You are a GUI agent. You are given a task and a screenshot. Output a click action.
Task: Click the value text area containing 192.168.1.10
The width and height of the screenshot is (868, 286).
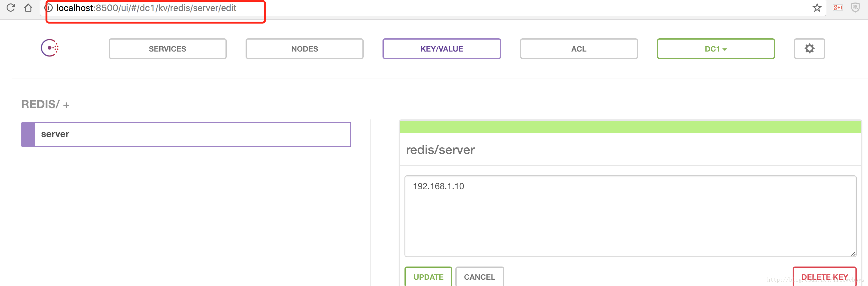(x=630, y=216)
